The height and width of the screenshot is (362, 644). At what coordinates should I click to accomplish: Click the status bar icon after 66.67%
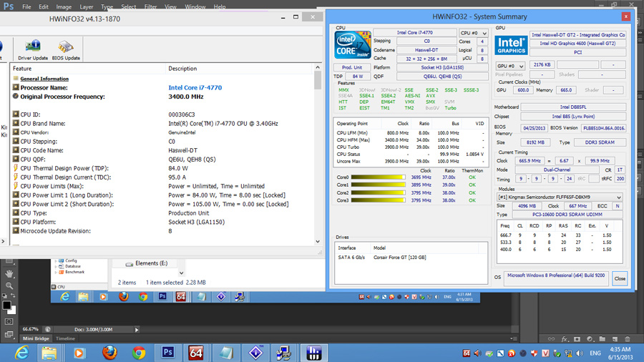[48, 329]
